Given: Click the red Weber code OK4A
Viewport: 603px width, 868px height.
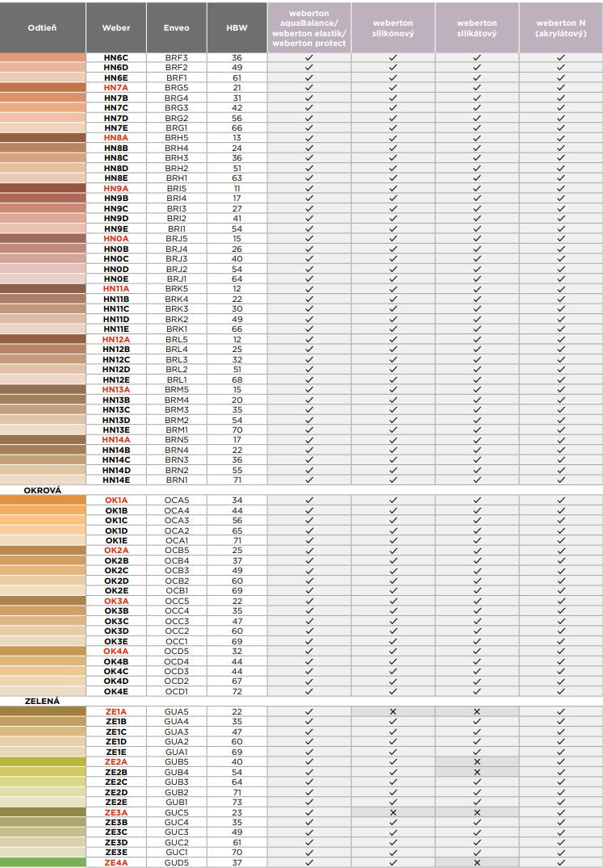Looking at the screenshot, I should coord(116,651).
